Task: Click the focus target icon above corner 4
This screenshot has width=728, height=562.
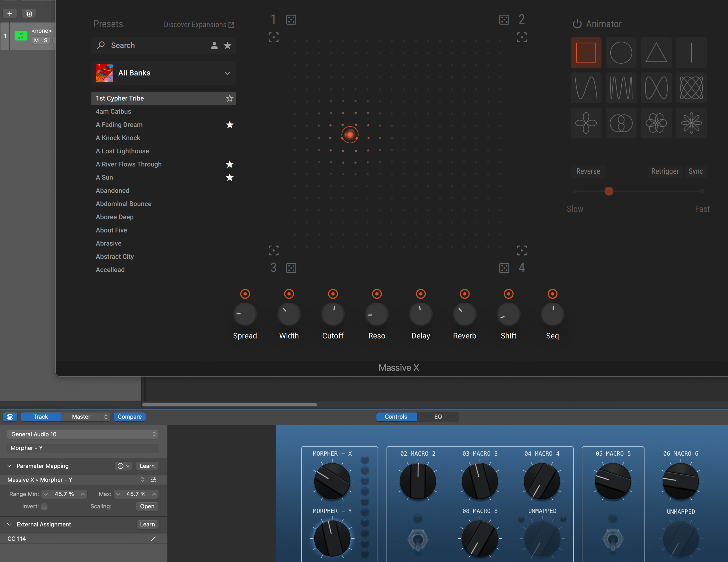Action: [522, 250]
